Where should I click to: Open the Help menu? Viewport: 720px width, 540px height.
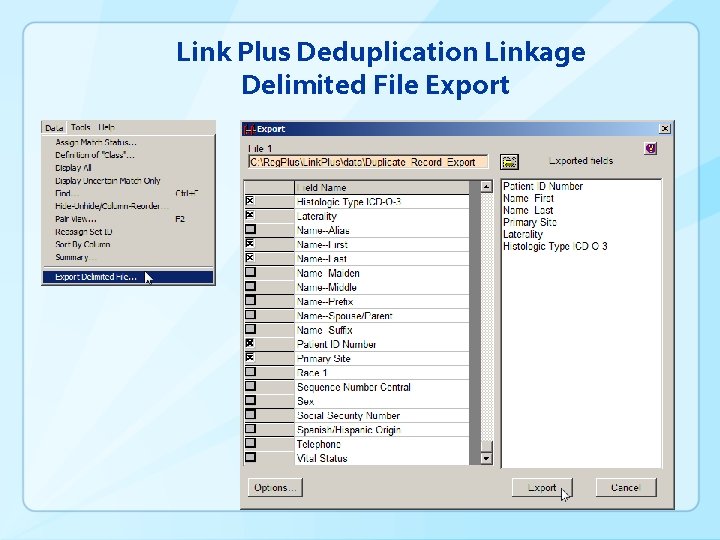pyautogui.click(x=106, y=127)
